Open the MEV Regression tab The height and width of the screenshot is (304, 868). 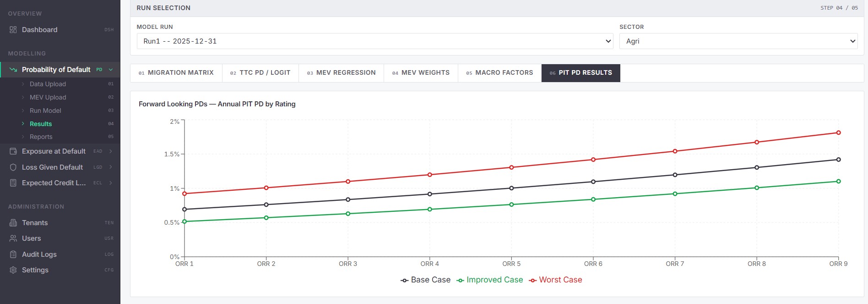pos(342,73)
